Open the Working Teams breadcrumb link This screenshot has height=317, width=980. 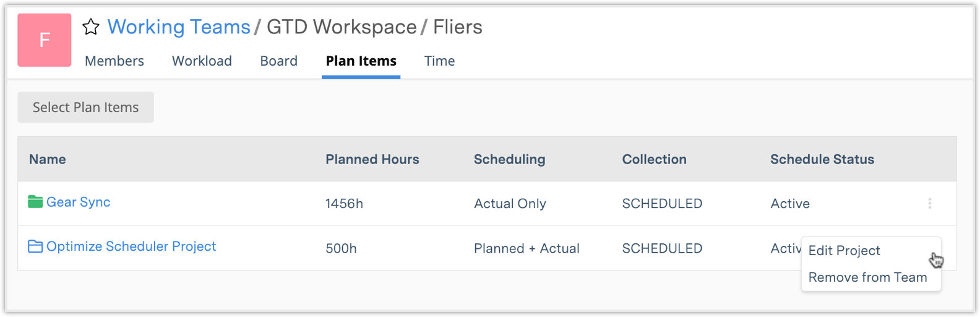[x=179, y=27]
